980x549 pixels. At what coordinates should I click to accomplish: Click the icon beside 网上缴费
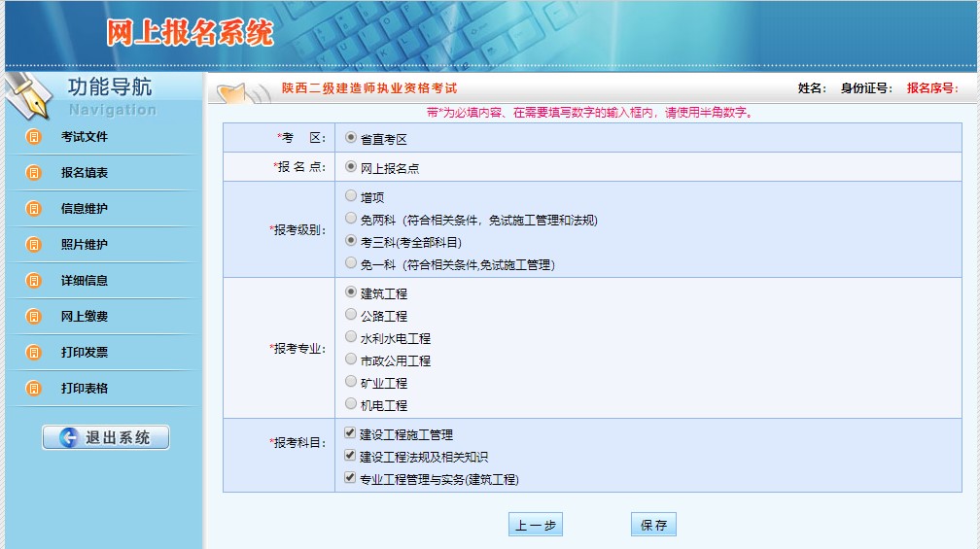[x=34, y=317]
